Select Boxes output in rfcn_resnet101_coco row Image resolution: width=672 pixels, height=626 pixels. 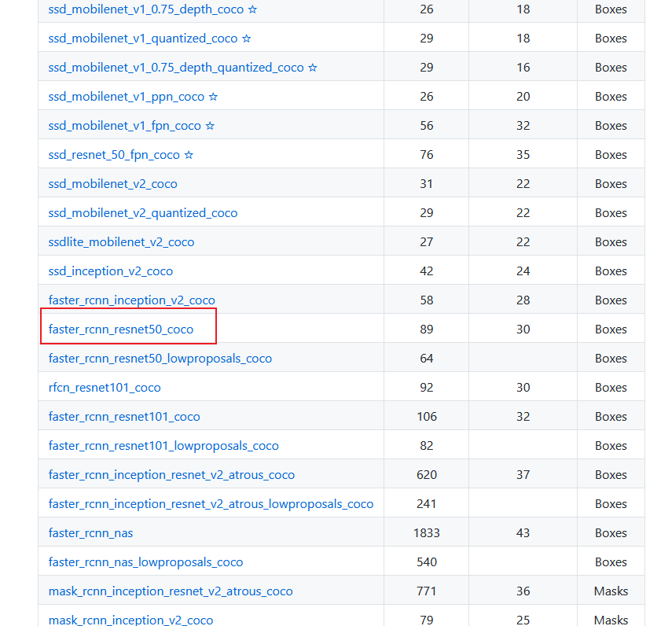pos(611,388)
